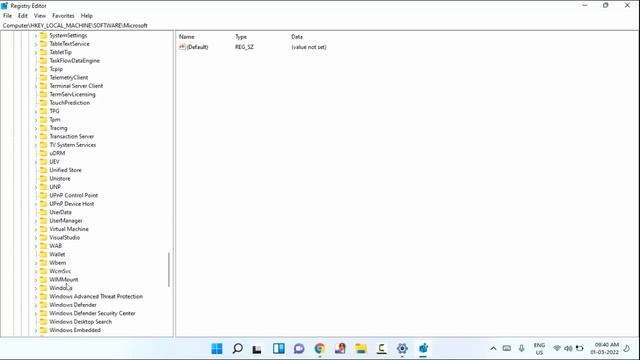Select the Terminal Server Client folder icon

[x=43, y=86]
